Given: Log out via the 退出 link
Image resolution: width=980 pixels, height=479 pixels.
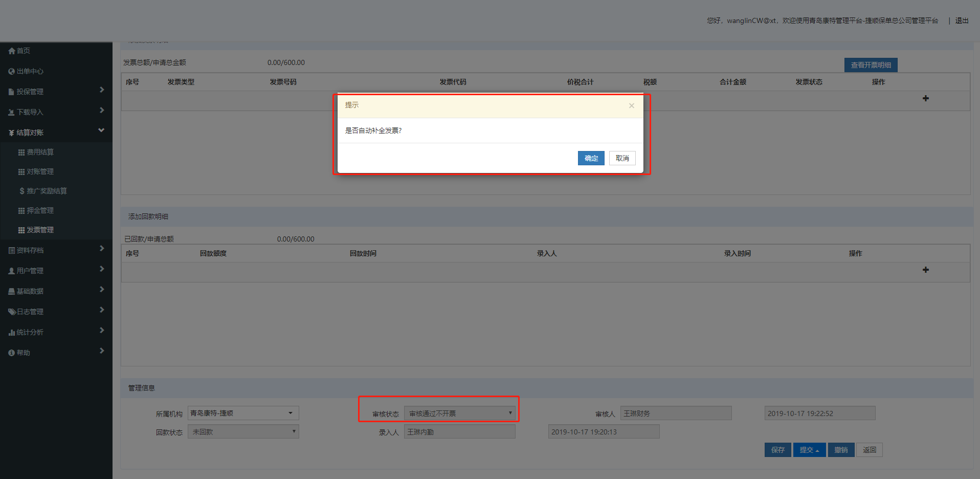Looking at the screenshot, I should click(962, 20).
